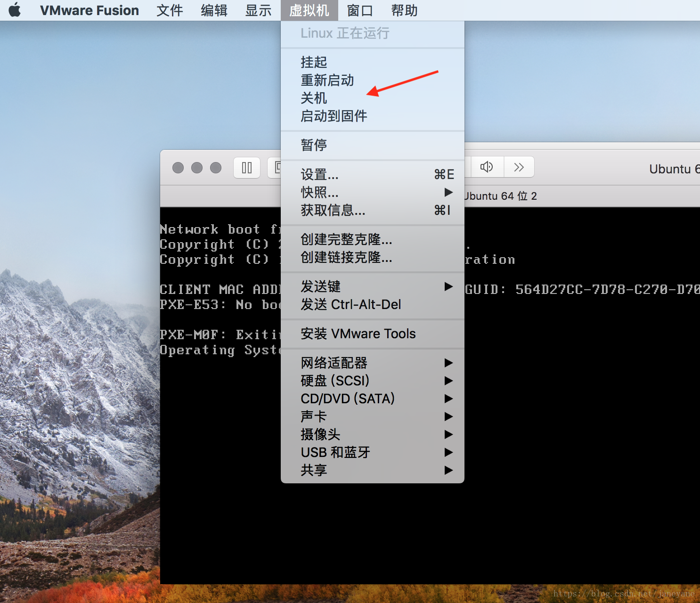The image size is (700, 603).
Task: Open the Apple menu
Action: tap(15, 10)
